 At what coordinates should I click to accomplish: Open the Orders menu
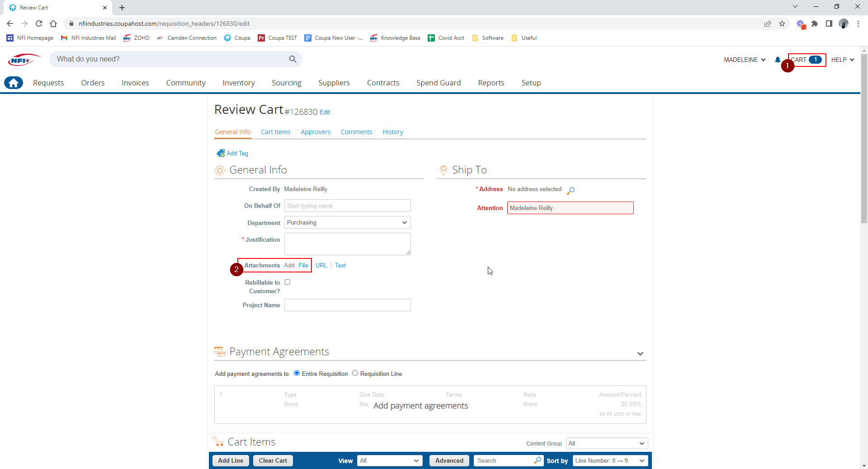tap(93, 83)
